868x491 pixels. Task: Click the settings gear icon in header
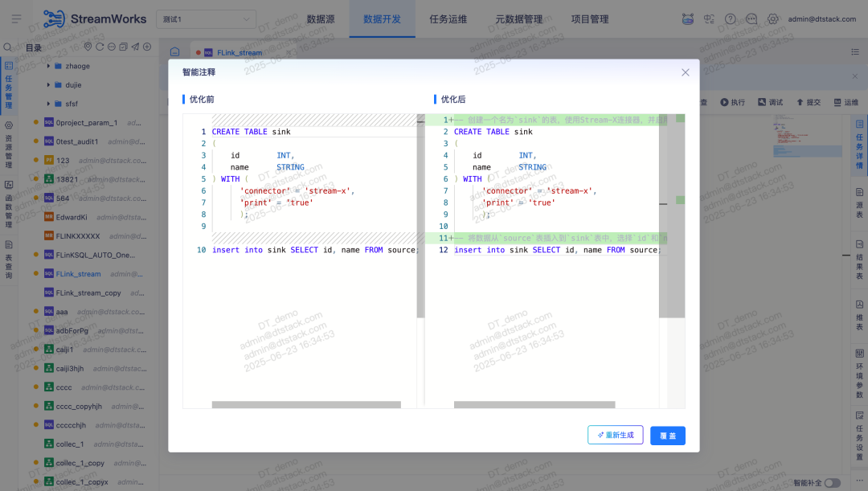tap(773, 18)
